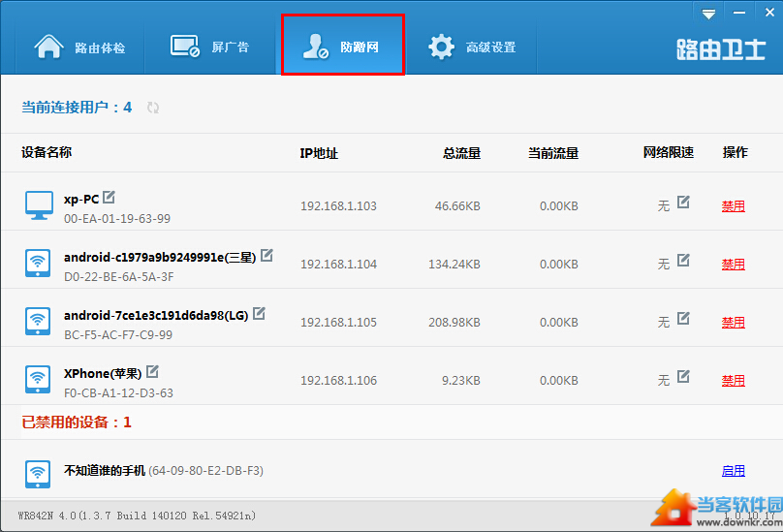Click the 总流量 column header

pos(461,153)
